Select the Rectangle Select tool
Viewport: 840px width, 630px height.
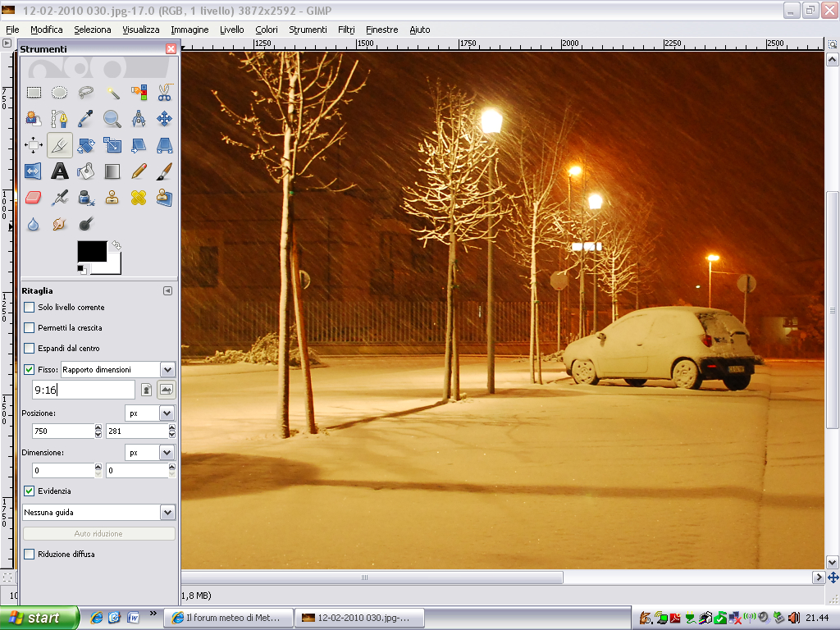click(34, 93)
